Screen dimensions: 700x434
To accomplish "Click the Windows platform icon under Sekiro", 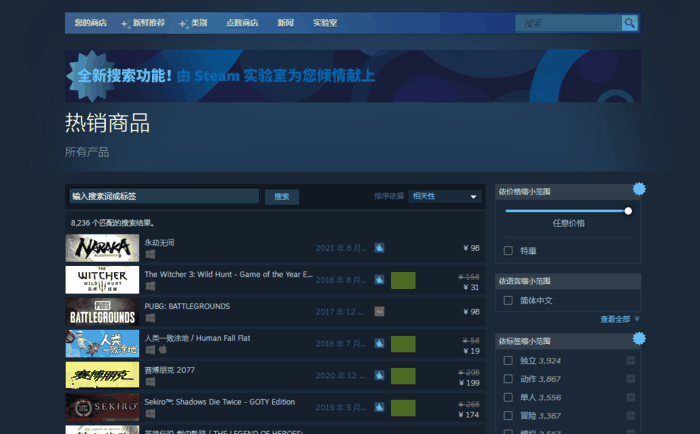I will coord(150,413).
